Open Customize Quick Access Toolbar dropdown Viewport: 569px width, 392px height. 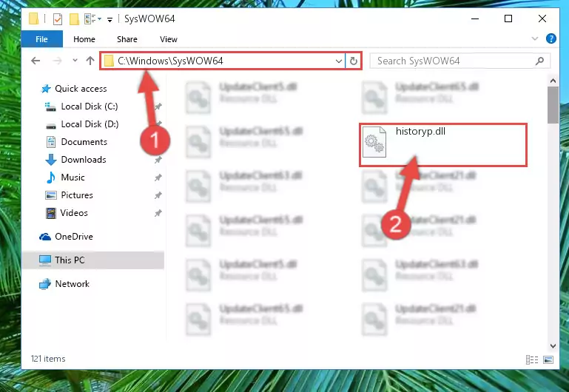click(110, 19)
